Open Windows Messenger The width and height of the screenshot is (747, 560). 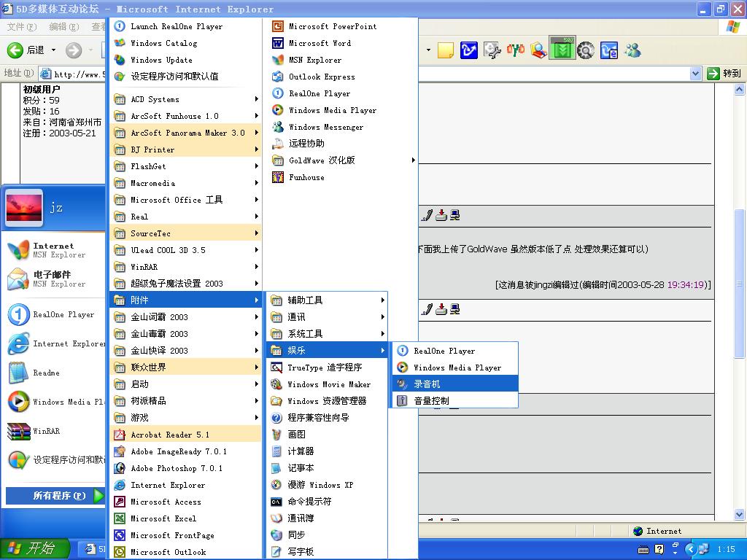tap(340, 127)
